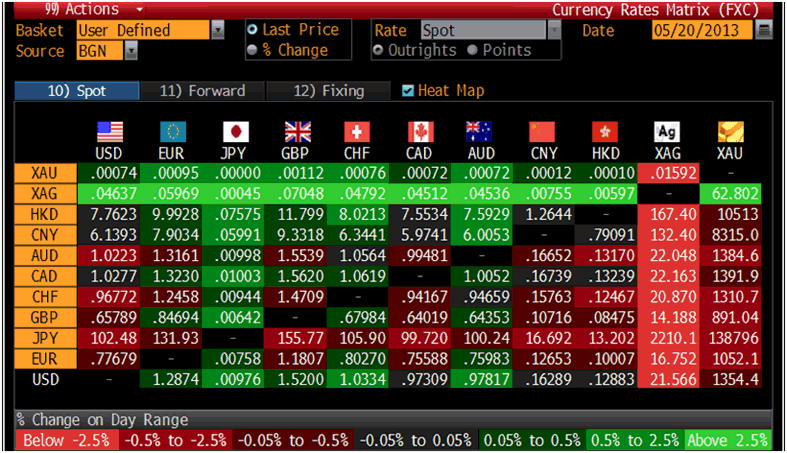
Task: Open the Fixing tab
Action: click(x=328, y=91)
